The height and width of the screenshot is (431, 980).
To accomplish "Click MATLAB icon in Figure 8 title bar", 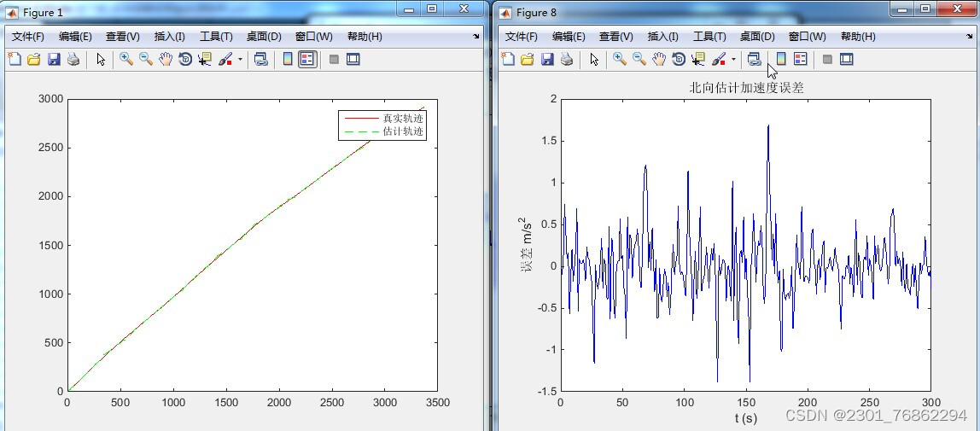I will (x=505, y=12).
